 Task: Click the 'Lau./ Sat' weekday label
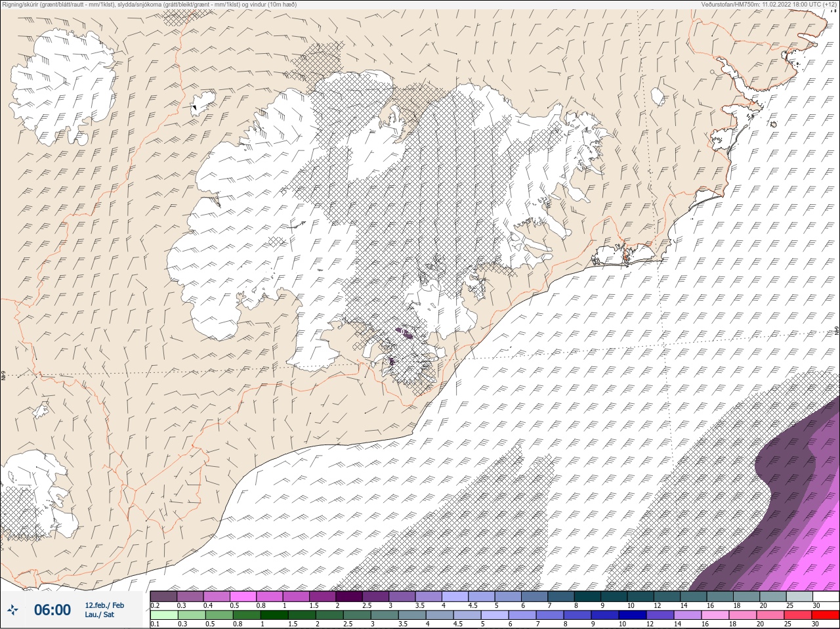(100, 615)
